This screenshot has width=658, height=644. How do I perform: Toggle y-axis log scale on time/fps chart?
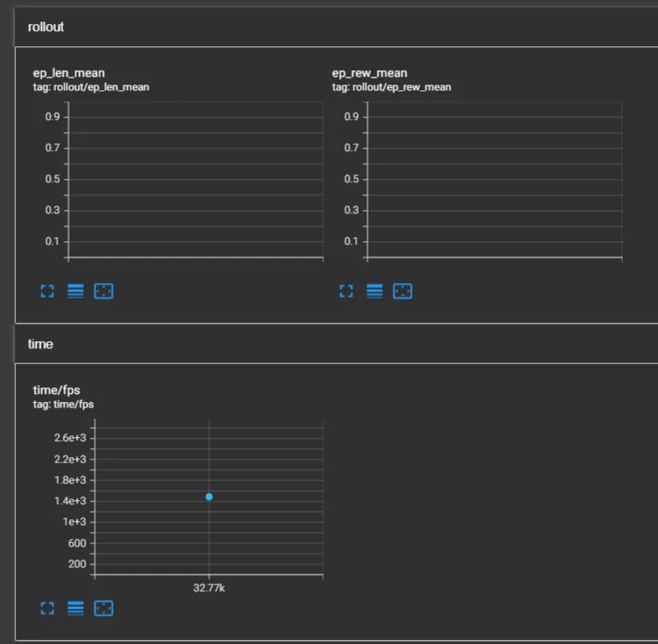(x=75, y=608)
